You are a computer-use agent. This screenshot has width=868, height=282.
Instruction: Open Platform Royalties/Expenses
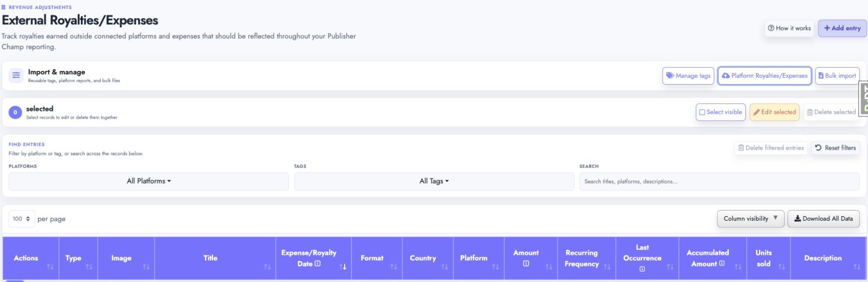(765, 76)
